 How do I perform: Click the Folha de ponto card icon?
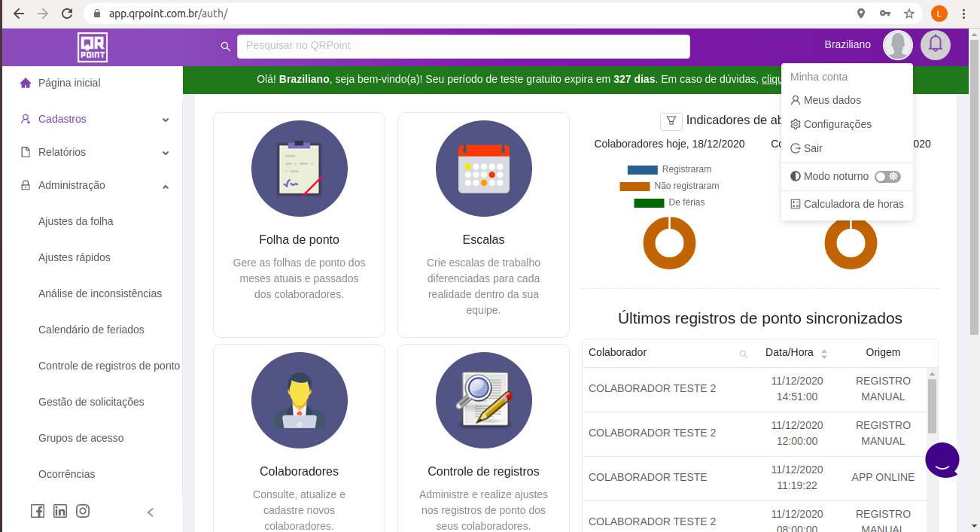tap(299, 169)
